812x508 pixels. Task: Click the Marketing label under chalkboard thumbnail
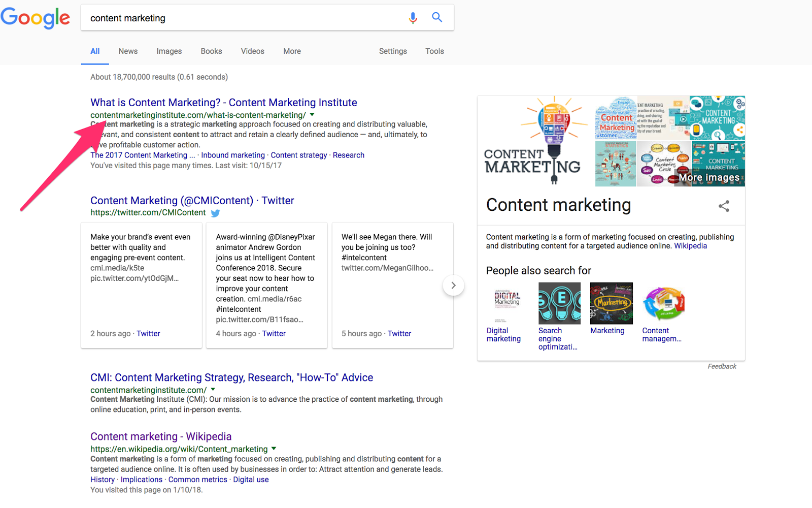click(x=607, y=331)
